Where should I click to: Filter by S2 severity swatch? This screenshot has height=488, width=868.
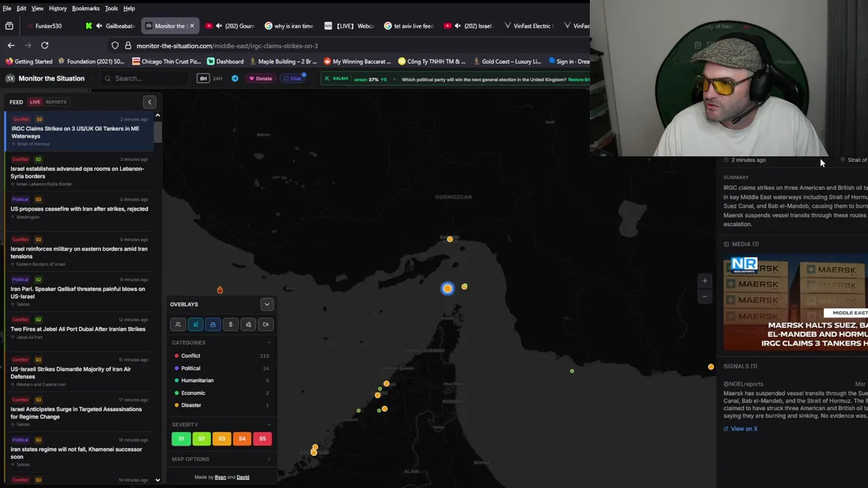(201, 439)
